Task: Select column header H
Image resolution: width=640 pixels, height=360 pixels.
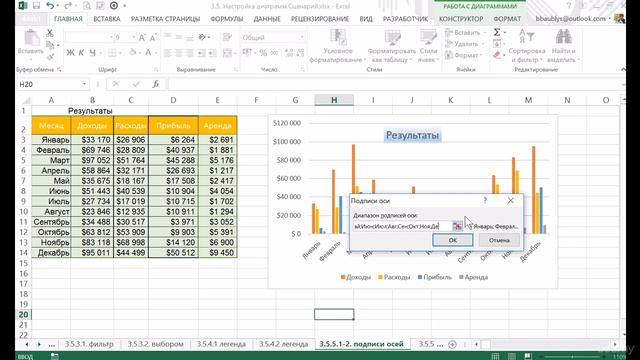Action: [x=334, y=100]
